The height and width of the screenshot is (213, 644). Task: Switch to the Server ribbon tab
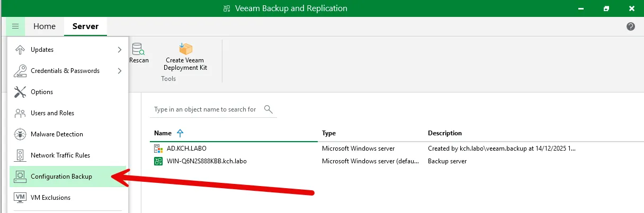pyautogui.click(x=85, y=26)
